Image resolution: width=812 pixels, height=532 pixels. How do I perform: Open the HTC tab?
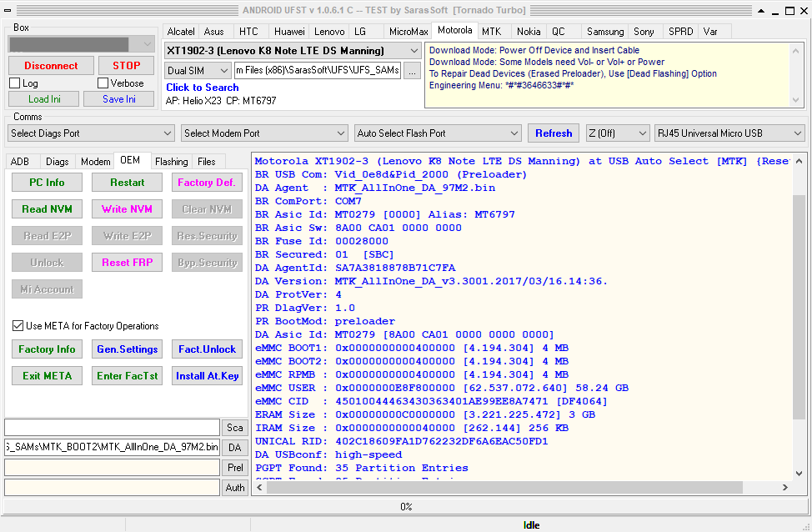click(x=248, y=32)
